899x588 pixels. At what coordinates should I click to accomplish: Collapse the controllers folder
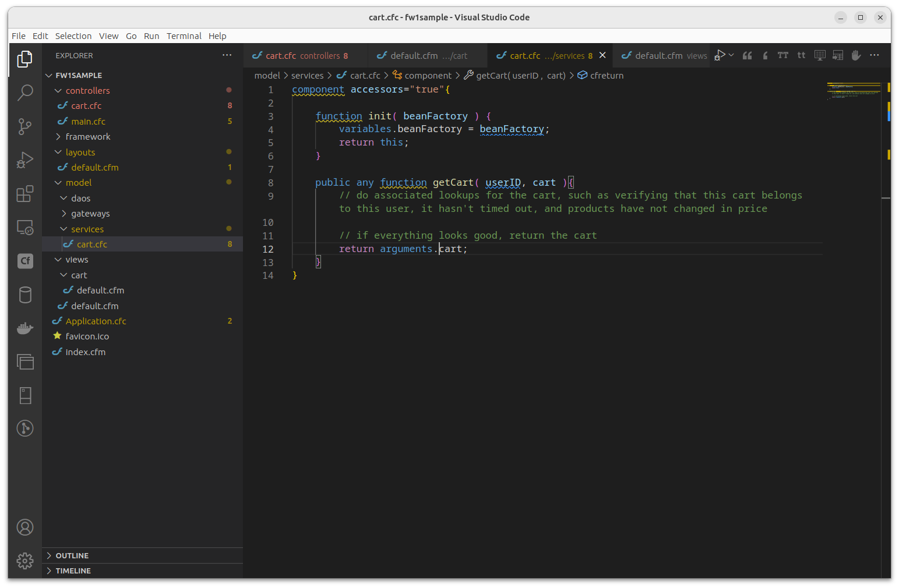coord(87,90)
